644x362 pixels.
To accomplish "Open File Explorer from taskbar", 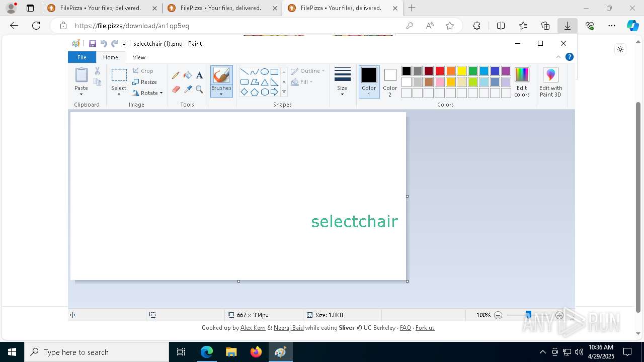I will point(231,352).
